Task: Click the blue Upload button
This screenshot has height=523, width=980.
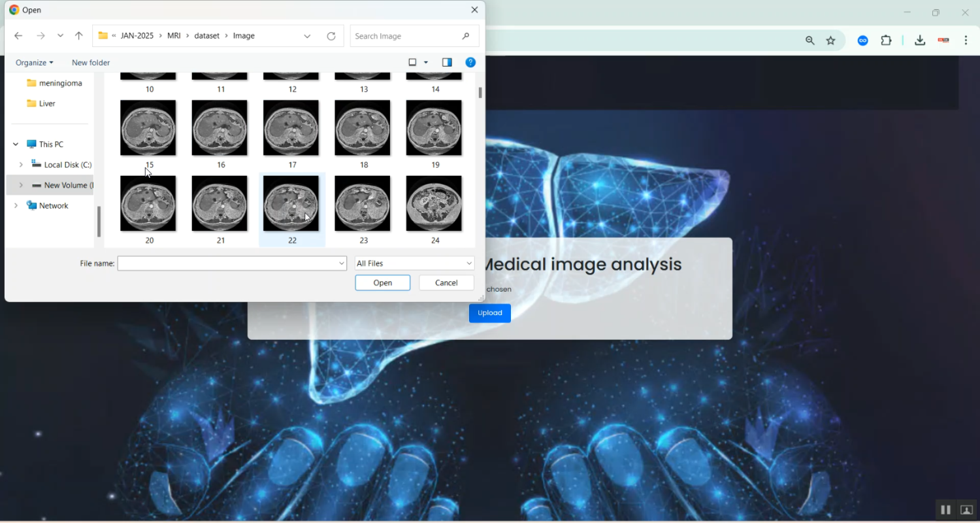Action: 489,313
